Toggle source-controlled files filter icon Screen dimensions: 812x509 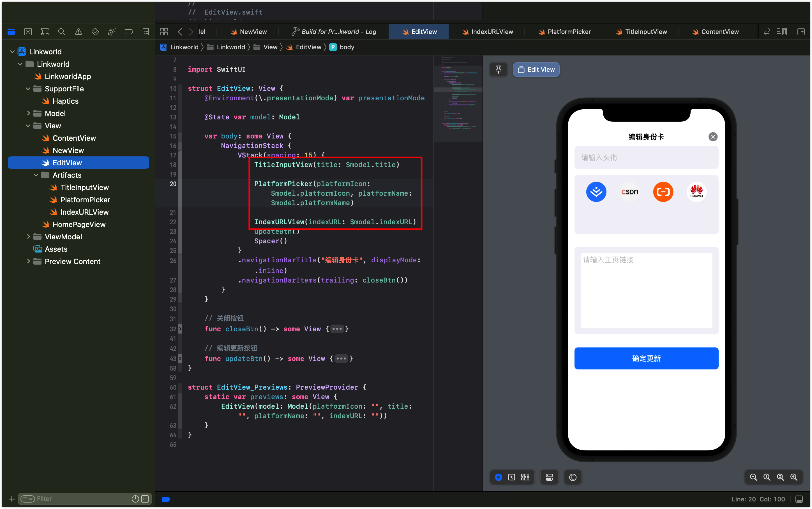point(145,499)
